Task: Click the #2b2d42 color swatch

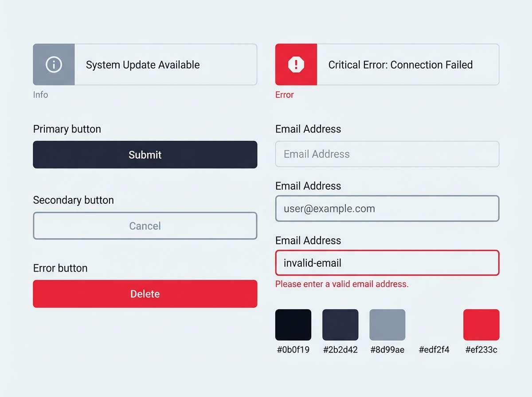Action: click(340, 324)
